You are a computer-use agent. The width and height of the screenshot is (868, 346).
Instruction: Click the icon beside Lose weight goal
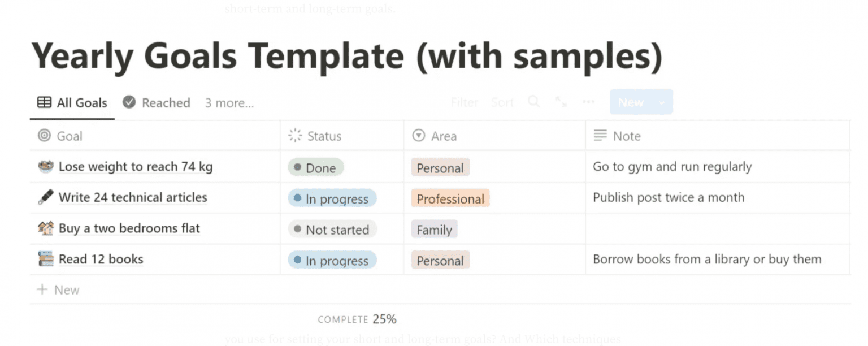click(45, 167)
